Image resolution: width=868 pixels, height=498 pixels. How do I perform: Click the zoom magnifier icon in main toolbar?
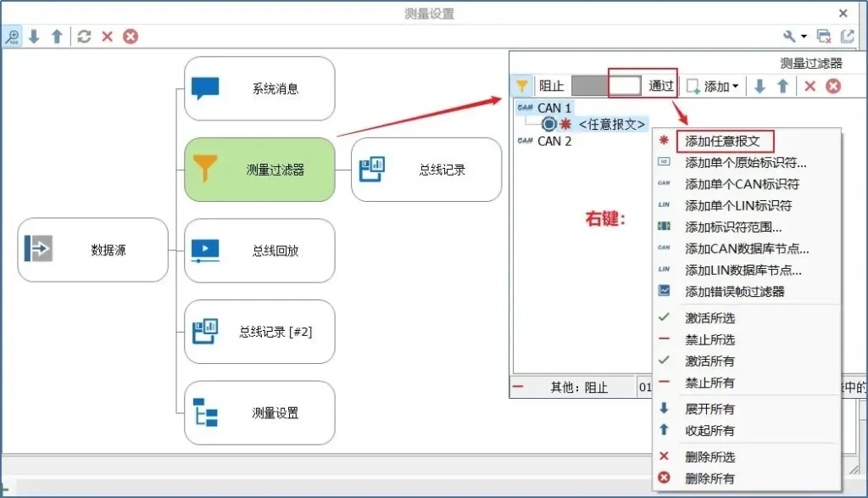pos(12,36)
